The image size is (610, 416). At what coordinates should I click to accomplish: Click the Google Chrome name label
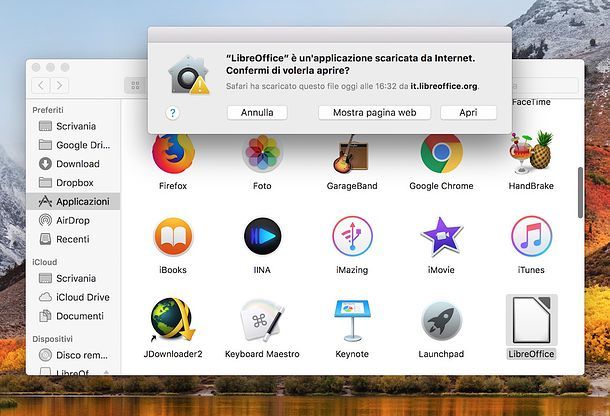(441, 186)
